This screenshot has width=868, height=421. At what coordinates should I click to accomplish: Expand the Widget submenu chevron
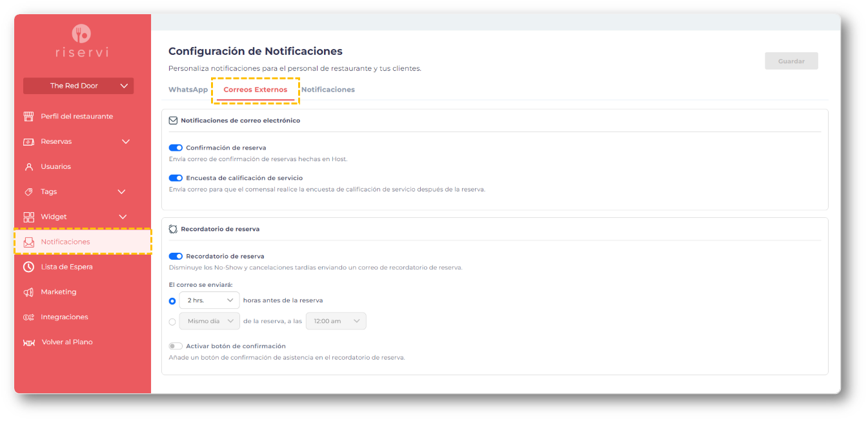point(123,217)
